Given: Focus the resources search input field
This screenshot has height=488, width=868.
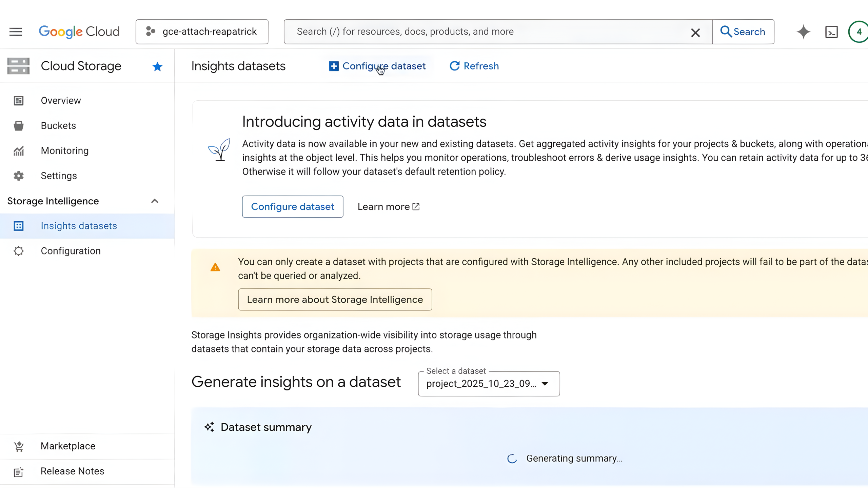Looking at the screenshot, I should pyautogui.click(x=488, y=32).
